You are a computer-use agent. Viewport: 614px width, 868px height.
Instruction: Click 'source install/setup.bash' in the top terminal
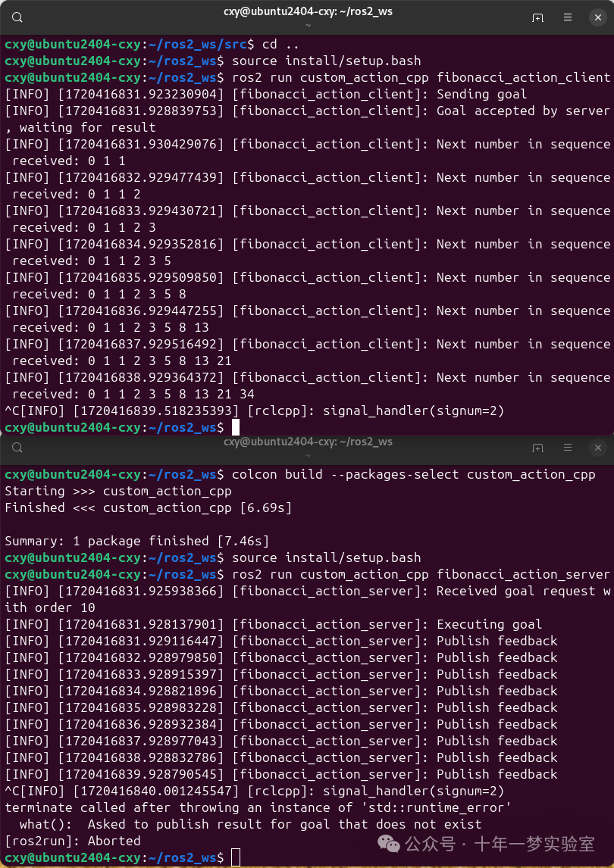tap(327, 61)
